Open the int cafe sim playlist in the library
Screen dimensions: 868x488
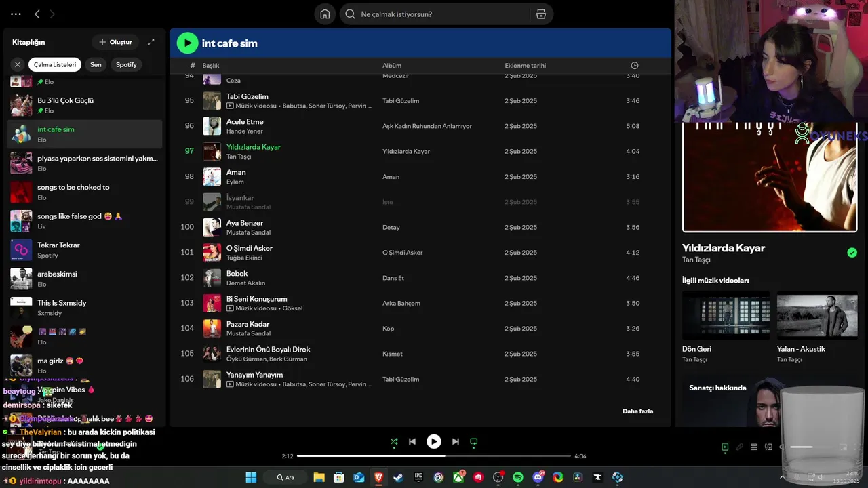(x=85, y=134)
